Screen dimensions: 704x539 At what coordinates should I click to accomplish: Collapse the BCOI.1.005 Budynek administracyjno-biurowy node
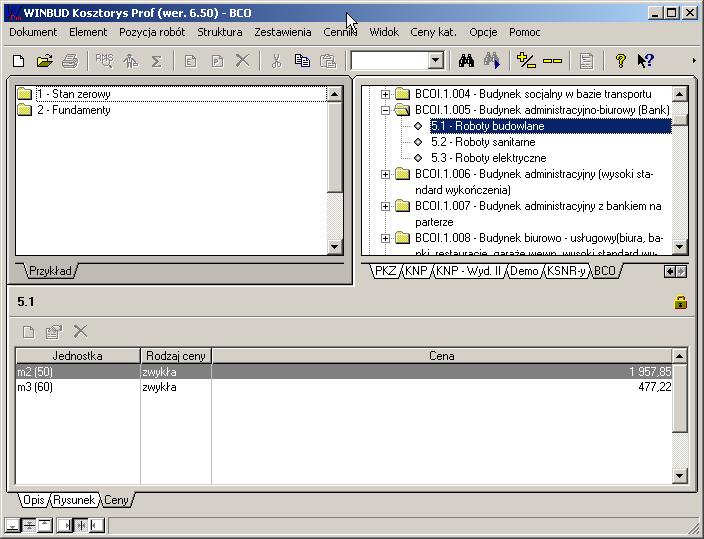385,110
